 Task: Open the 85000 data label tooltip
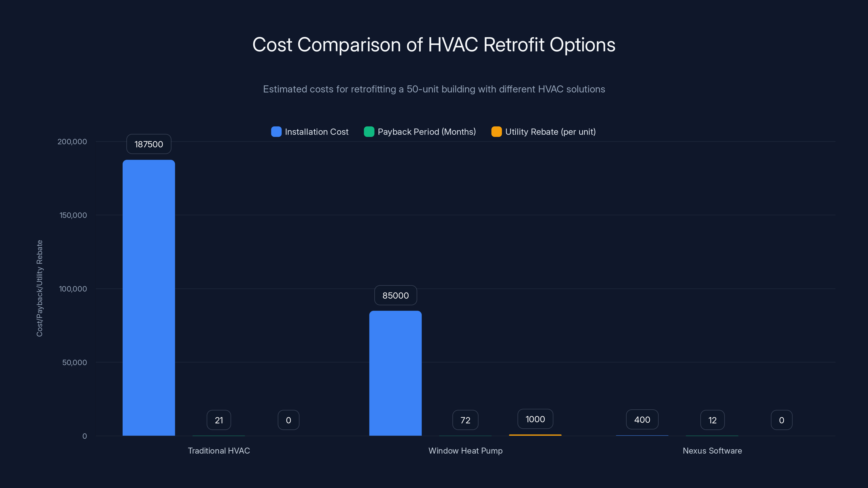395,295
